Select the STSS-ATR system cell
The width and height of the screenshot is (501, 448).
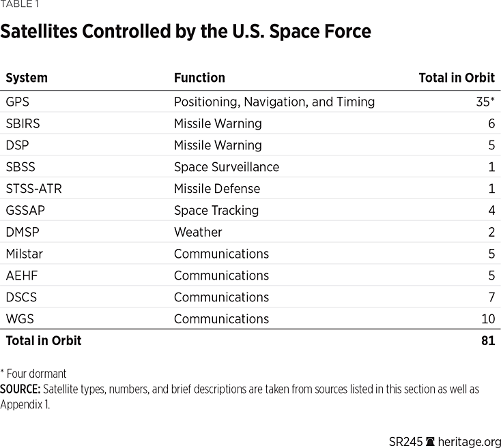tap(33, 189)
